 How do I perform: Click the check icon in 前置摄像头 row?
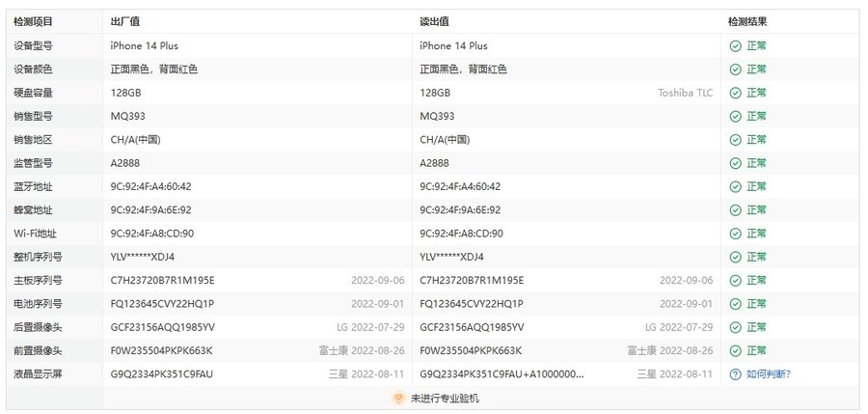pos(735,351)
